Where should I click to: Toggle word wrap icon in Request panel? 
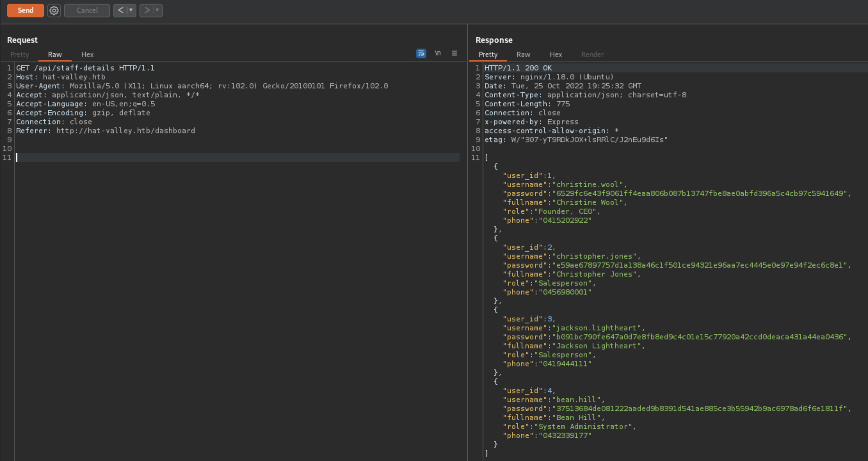click(x=421, y=53)
